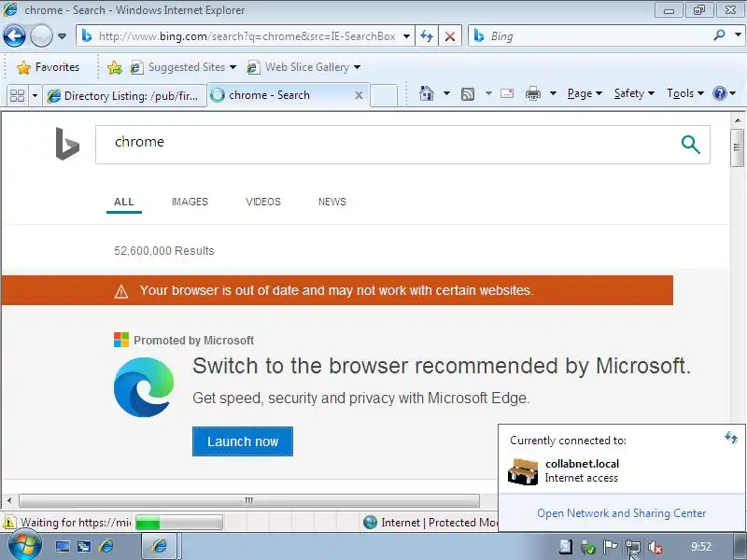Click the toolbar search magnifier icon
747x560 pixels.
719,35
